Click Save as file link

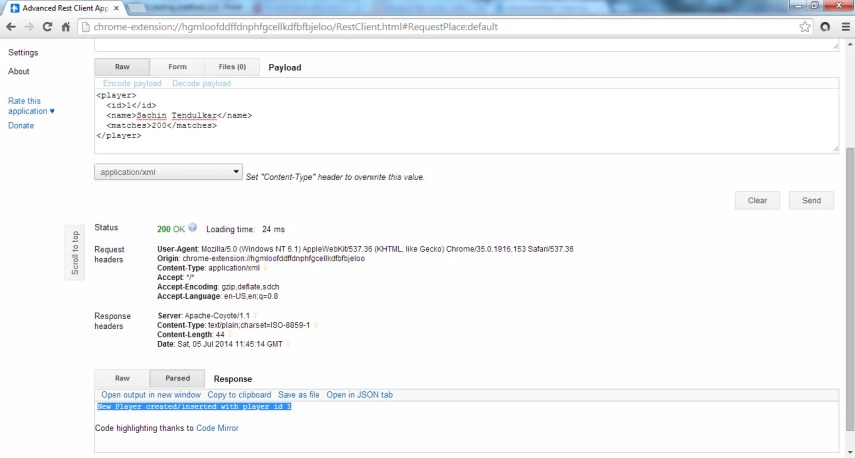pos(299,395)
